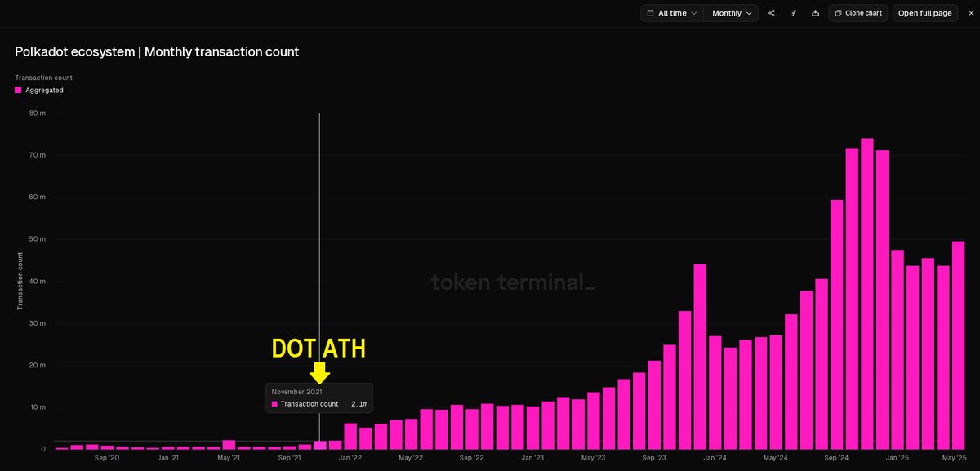Click the Sep '21 x-axis label

(x=290, y=458)
